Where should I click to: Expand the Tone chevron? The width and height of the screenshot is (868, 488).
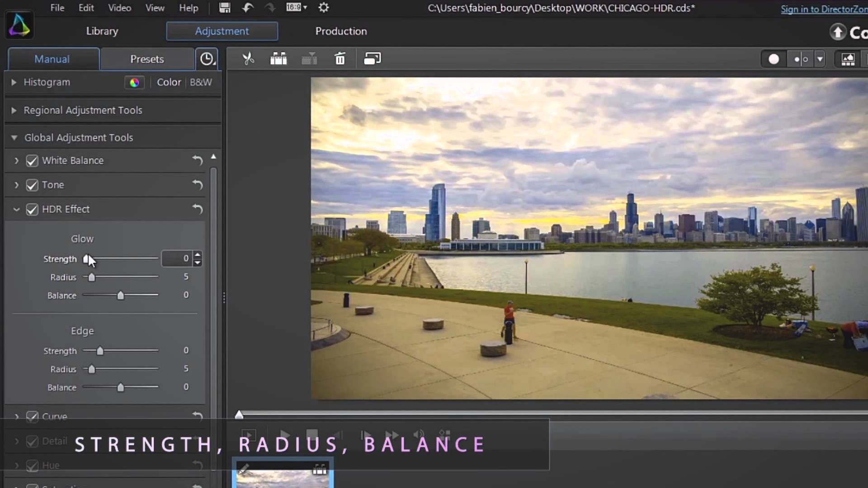tap(16, 185)
